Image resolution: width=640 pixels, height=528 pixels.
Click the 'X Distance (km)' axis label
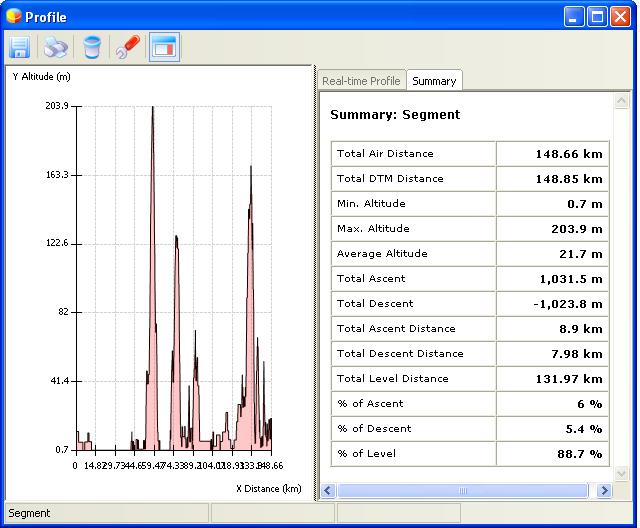269,488
